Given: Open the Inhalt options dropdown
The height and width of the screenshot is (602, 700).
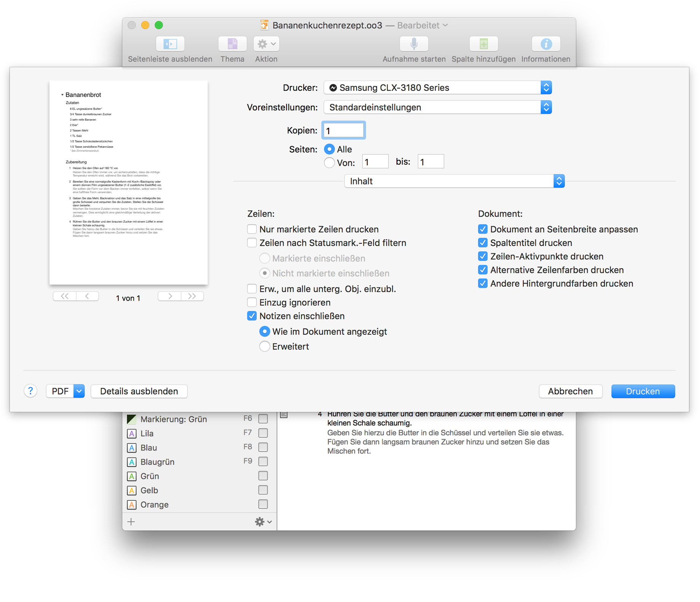Looking at the screenshot, I should pyautogui.click(x=454, y=181).
